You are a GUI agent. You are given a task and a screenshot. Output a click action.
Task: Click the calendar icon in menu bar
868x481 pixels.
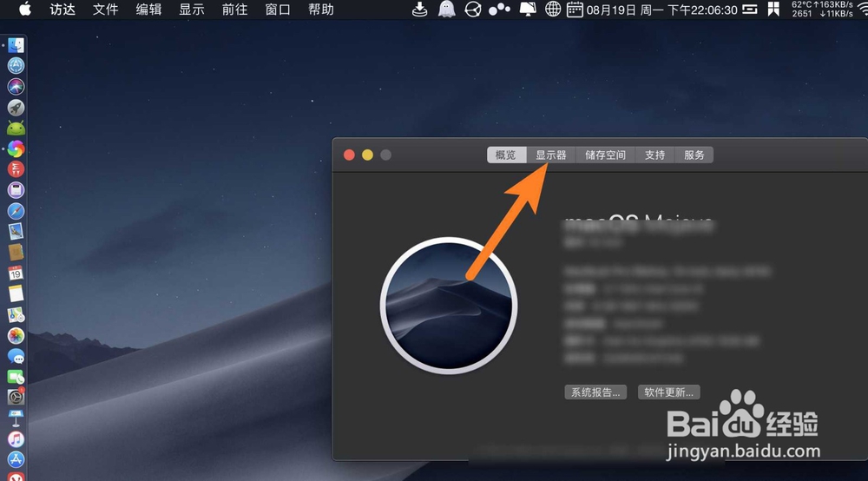click(x=575, y=10)
